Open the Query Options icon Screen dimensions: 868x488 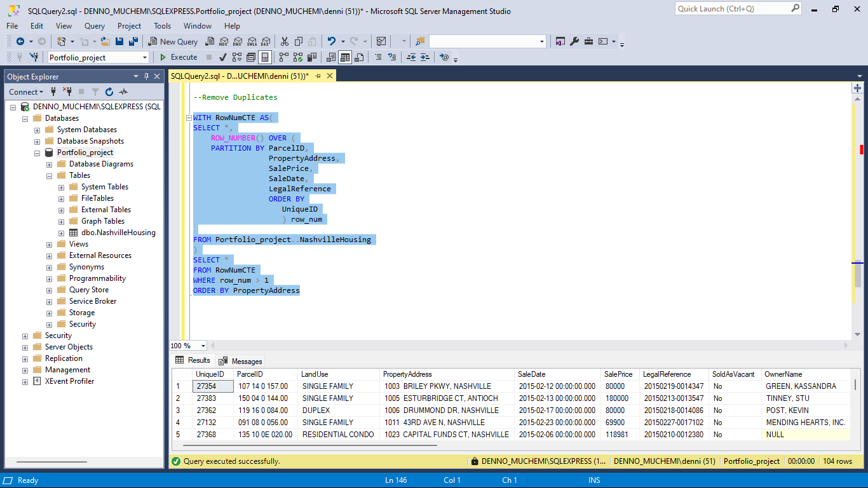(x=251, y=57)
